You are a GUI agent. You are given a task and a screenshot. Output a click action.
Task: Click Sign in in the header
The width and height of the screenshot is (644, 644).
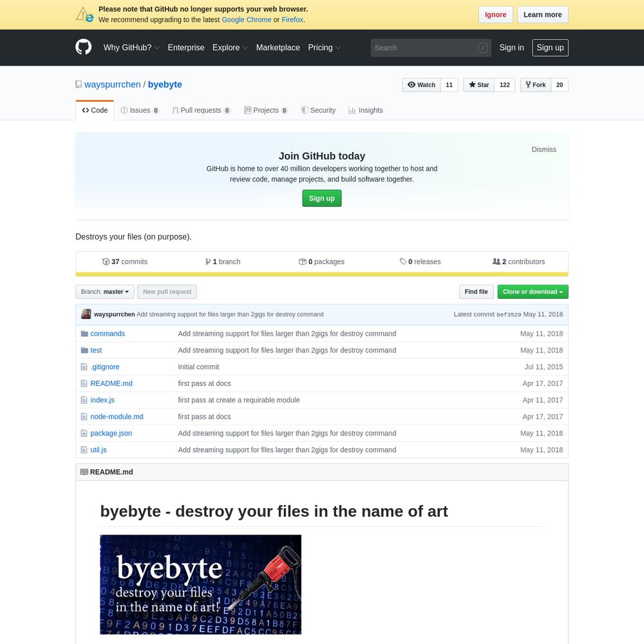click(x=511, y=48)
